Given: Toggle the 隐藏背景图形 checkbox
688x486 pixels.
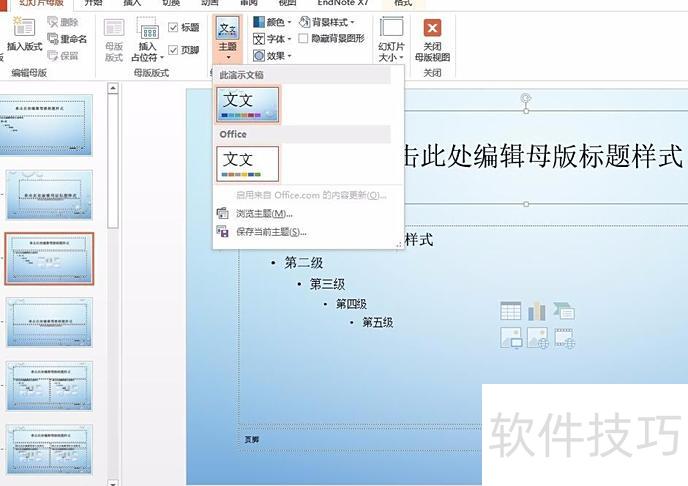Looking at the screenshot, I should 303,39.
